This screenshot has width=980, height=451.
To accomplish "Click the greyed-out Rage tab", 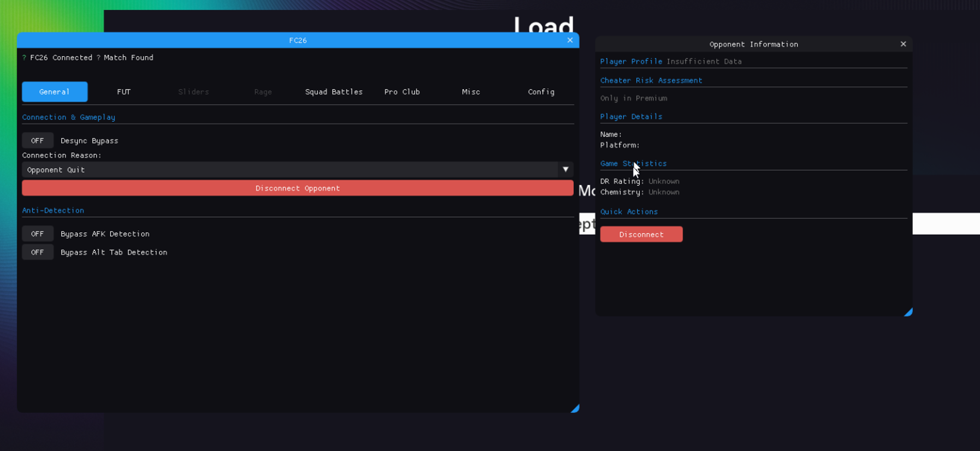I will pos(263,92).
